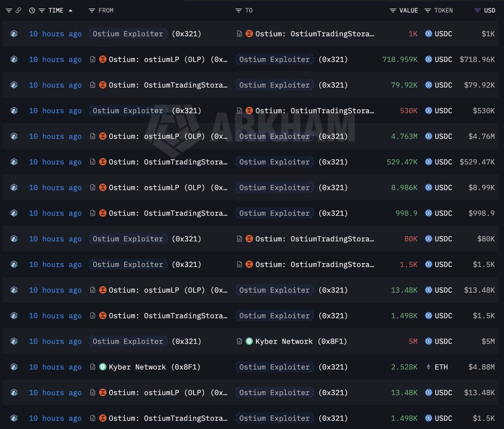
Task: Click the Ostium logo in the first row's TO column
Action: (x=249, y=34)
